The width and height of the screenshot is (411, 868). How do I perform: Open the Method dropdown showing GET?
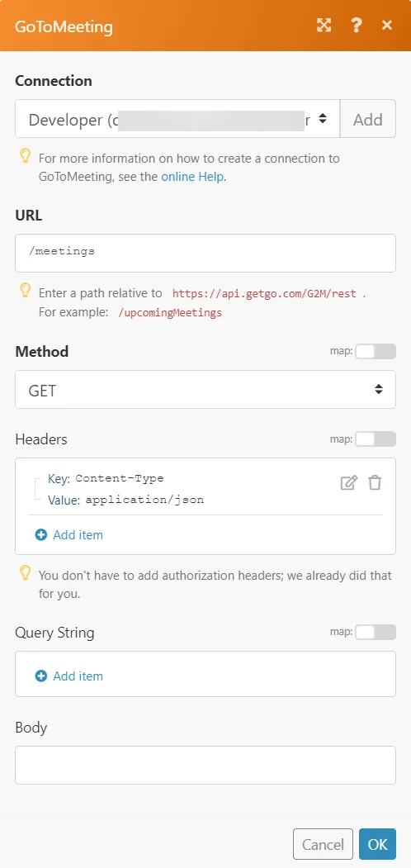(205, 390)
